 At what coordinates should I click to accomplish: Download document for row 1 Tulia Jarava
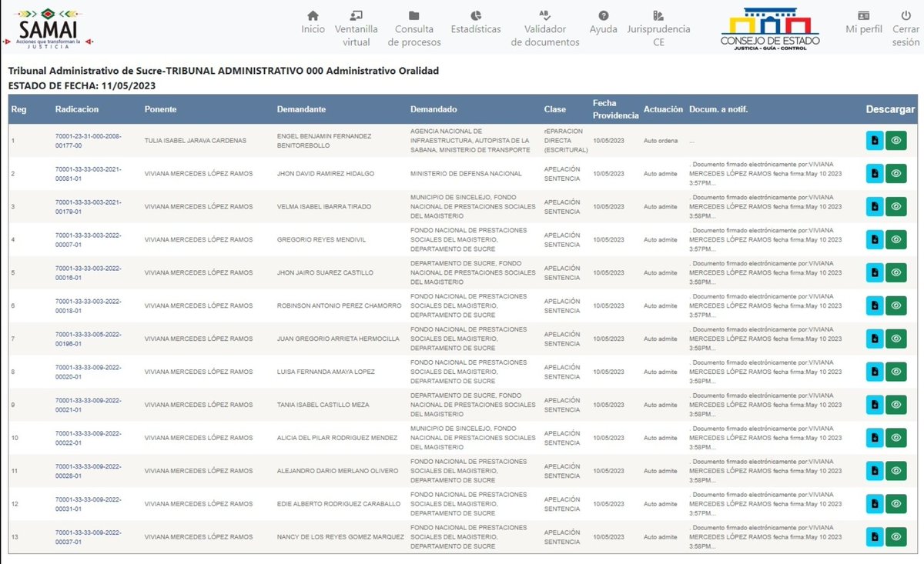click(874, 140)
